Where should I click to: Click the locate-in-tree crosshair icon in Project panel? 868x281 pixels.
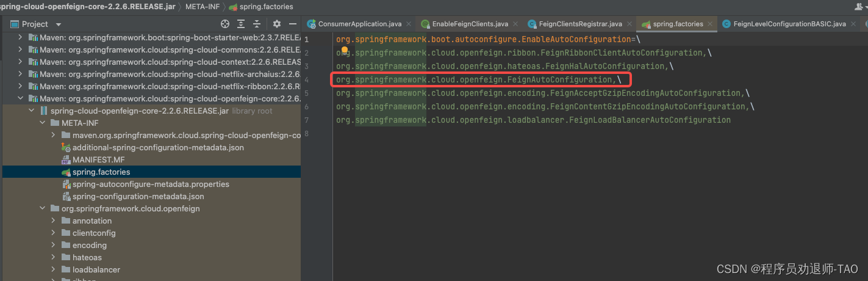(225, 24)
